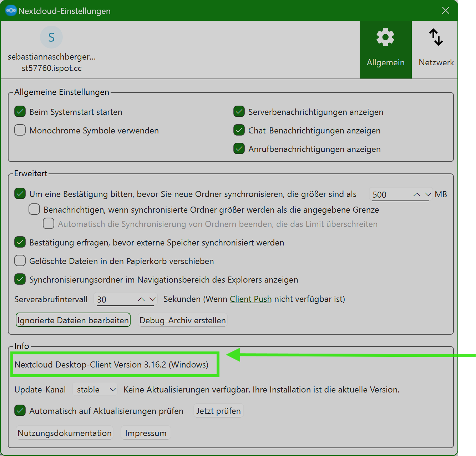Viewport: 476px width, 456px height.
Task: Decrease the Serverabrufintervall value
Action: [152, 299]
